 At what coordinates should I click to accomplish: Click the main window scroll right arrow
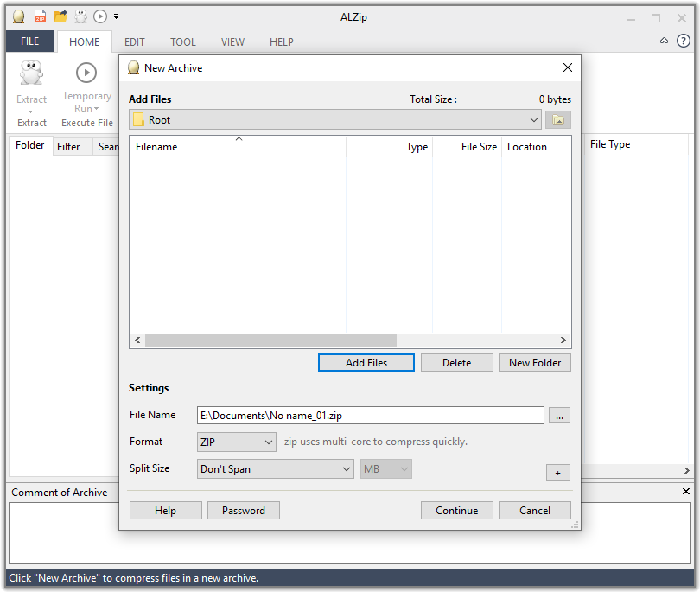coord(687,470)
